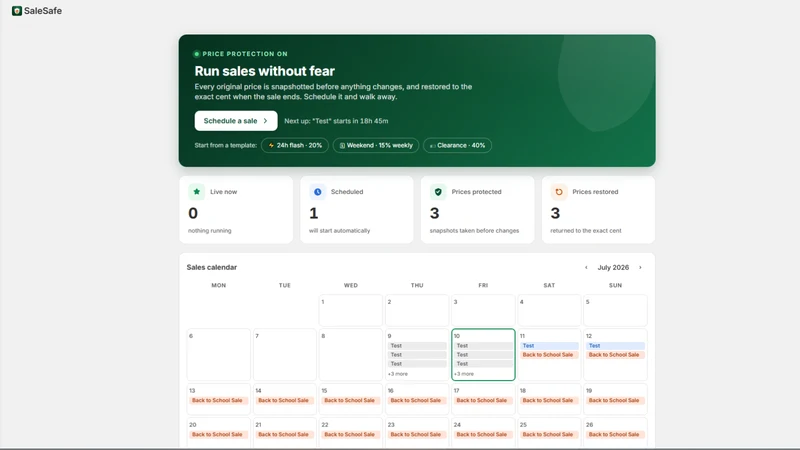
Task: Click the green Price Protection On dot
Action: (x=196, y=54)
